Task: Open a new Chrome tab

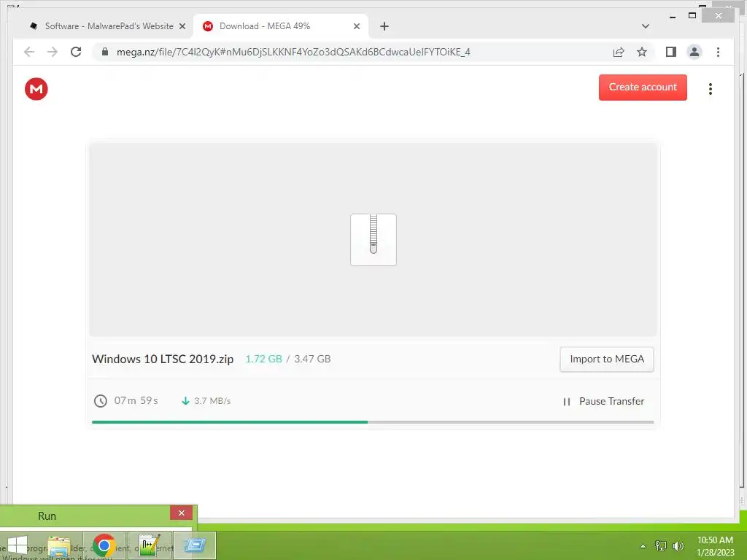Action: (384, 26)
